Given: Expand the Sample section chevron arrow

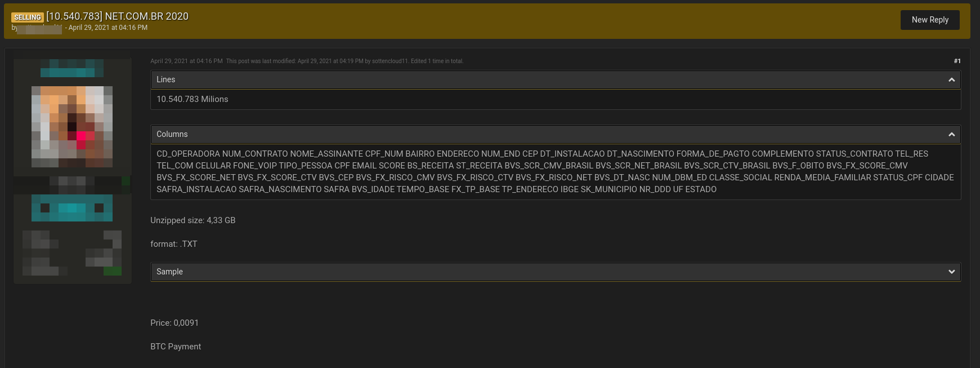Looking at the screenshot, I should [x=951, y=272].
